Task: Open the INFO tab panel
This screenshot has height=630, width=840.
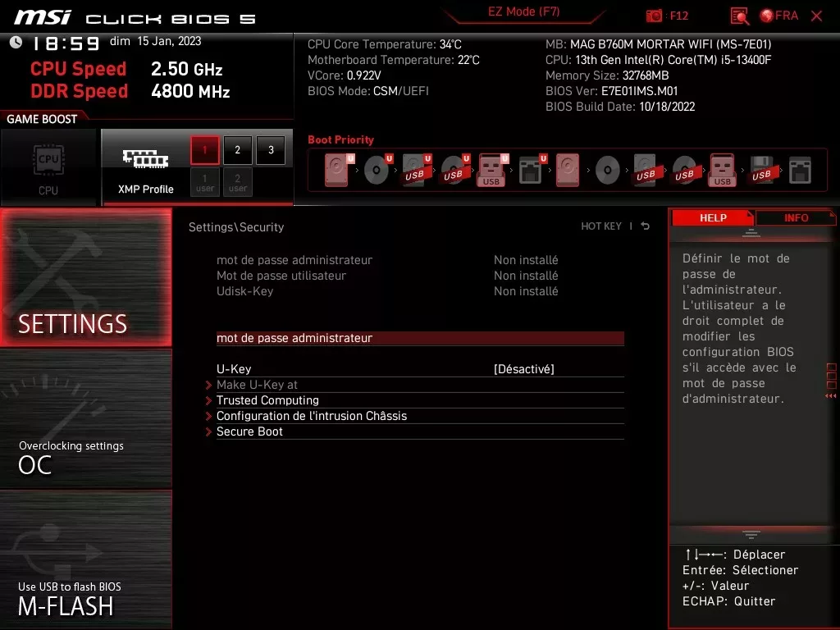Action: tap(795, 217)
